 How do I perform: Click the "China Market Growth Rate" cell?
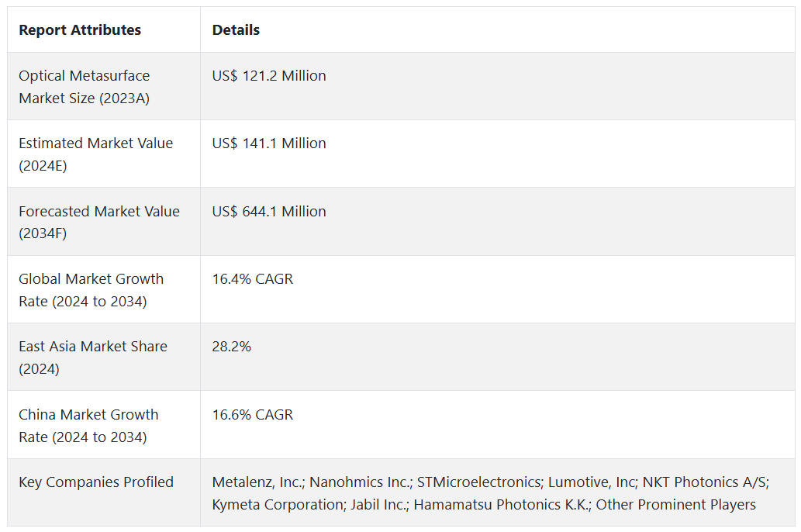click(88, 425)
